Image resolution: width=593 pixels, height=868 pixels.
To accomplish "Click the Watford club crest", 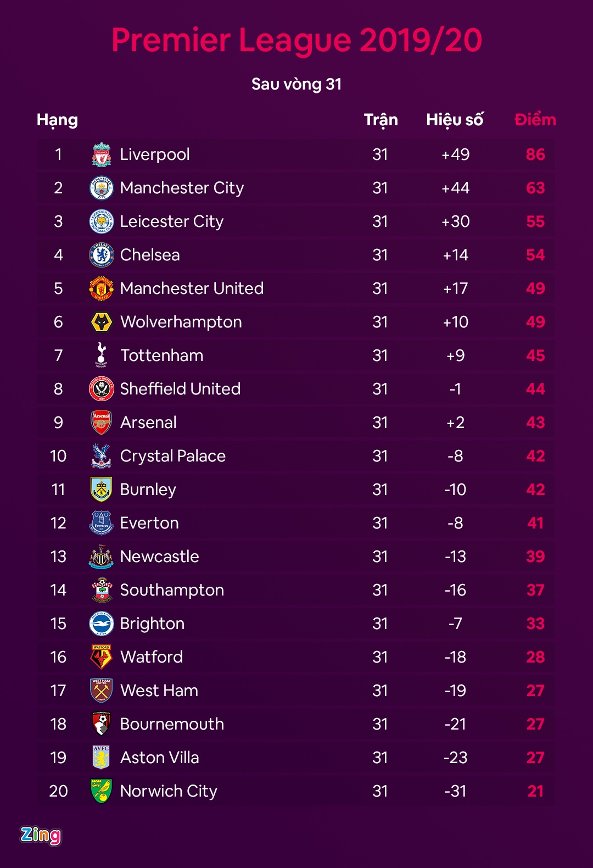I will [x=102, y=657].
